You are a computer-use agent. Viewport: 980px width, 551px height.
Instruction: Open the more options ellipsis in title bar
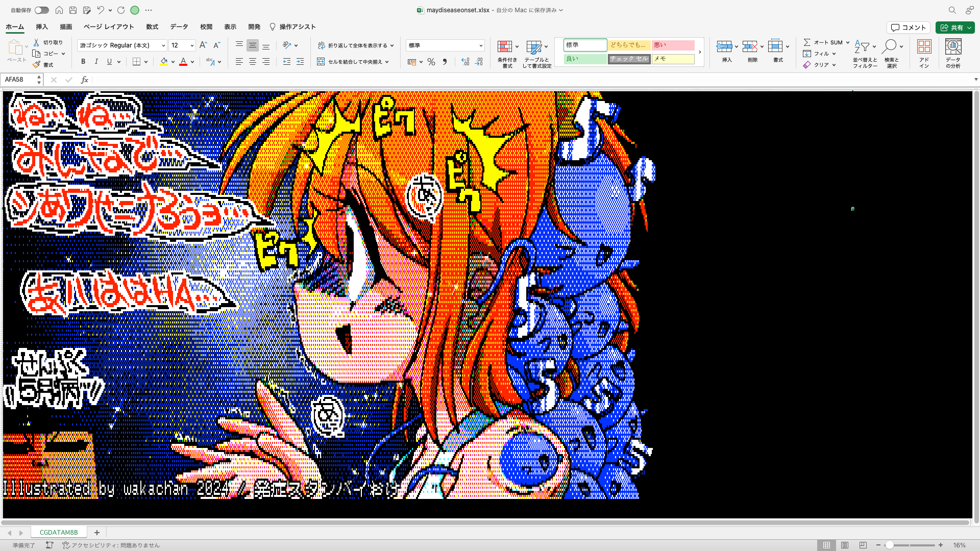tap(149, 10)
